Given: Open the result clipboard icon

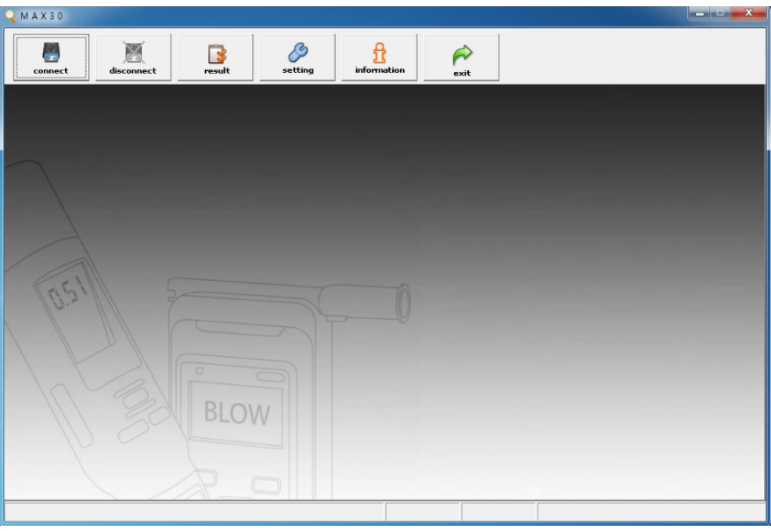Looking at the screenshot, I should tap(217, 53).
